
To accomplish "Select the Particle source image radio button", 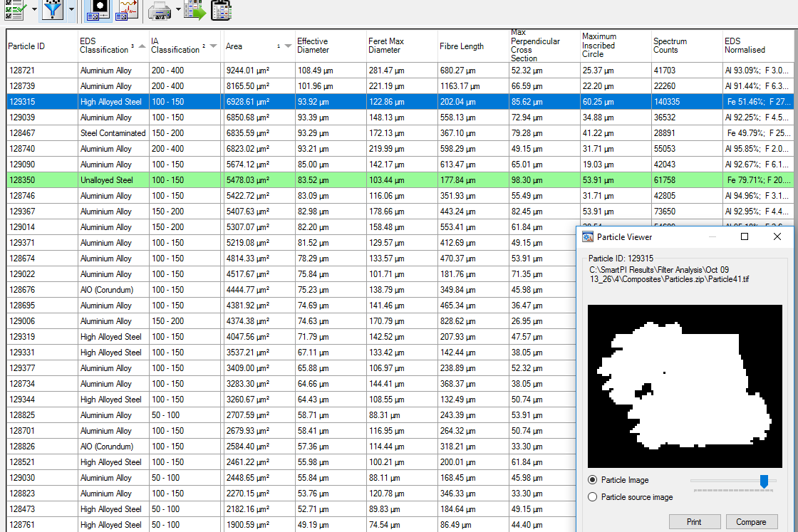I will click(x=592, y=497).
